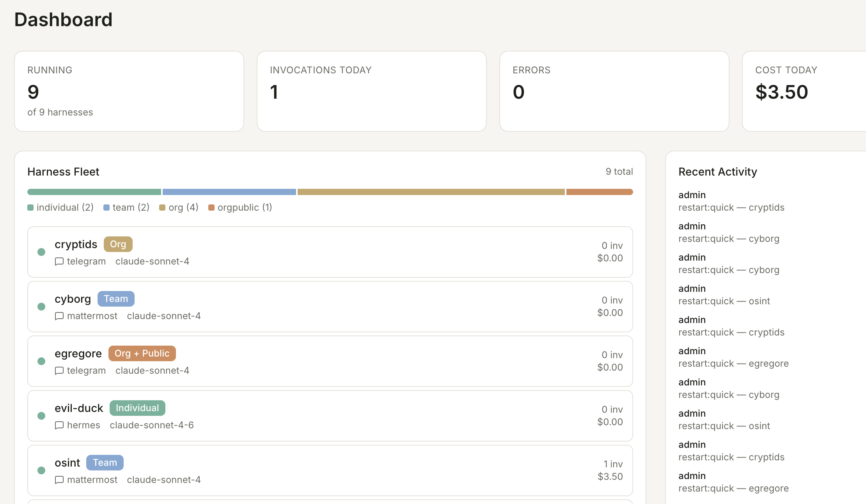Select the orgpublic (1) legend entry
This screenshot has width=866, height=504.
click(x=240, y=208)
